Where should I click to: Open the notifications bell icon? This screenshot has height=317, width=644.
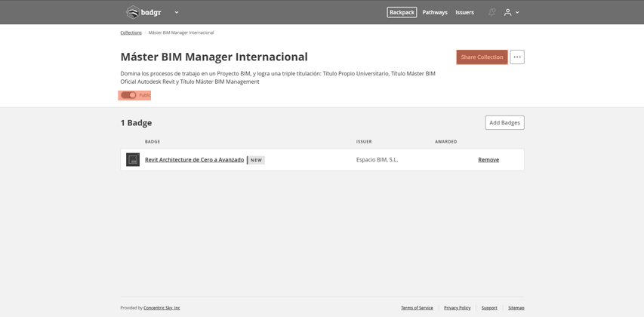491,12
